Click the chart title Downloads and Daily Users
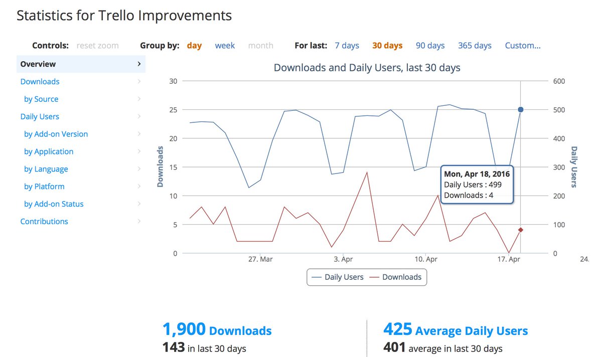602x364 pixels. point(367,67)
